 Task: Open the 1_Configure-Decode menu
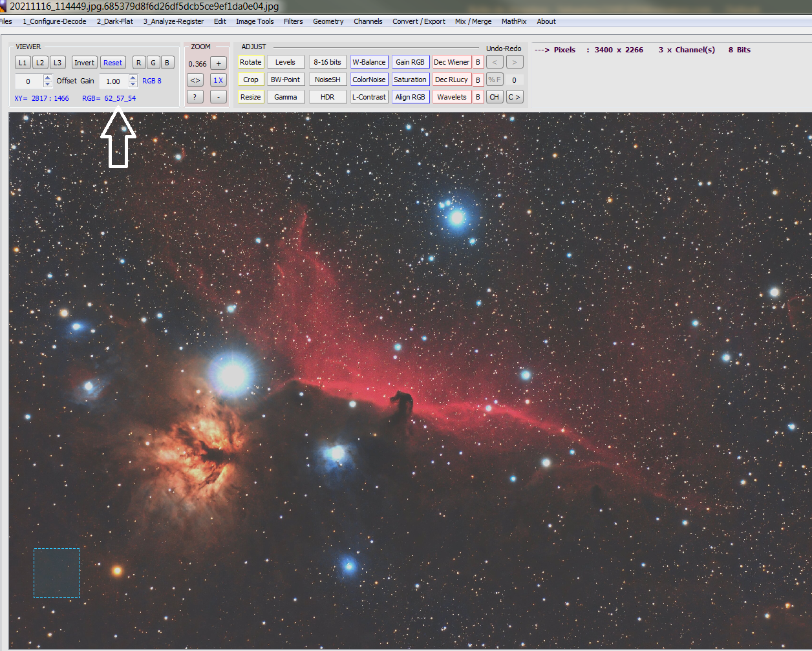tap(55, 21)
